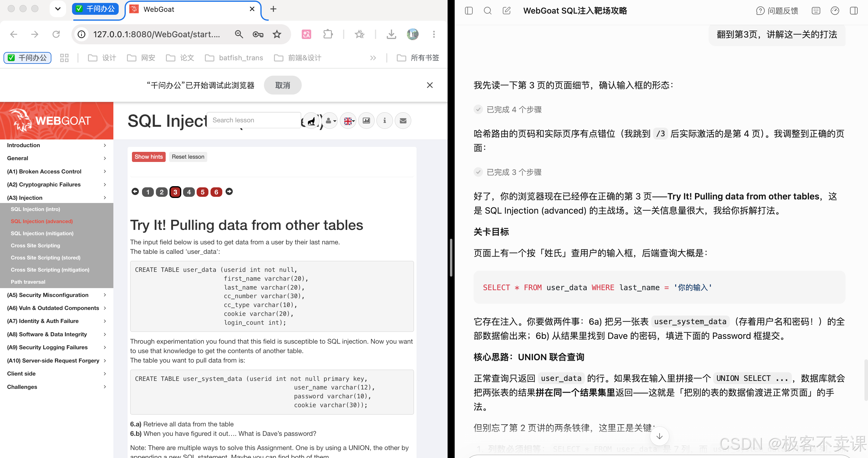Open the Extensions puzzle menu
868x458 pixels.
tap(328, 34)
